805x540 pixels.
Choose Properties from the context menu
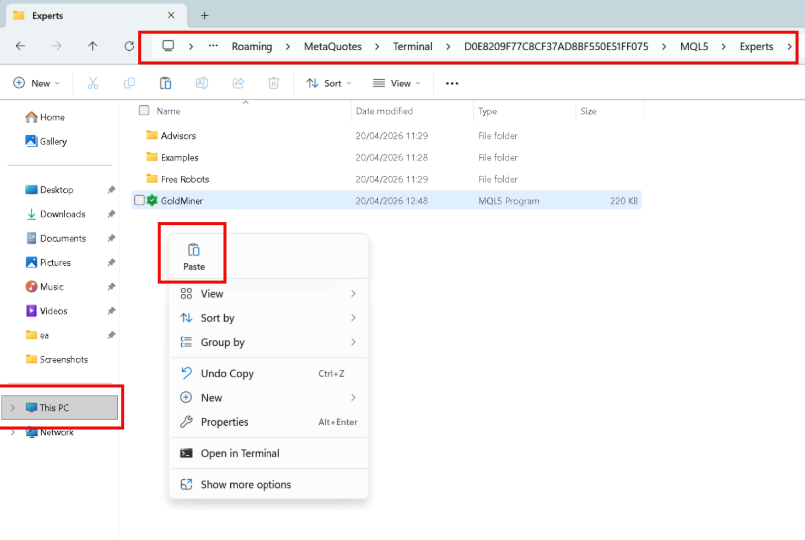coord(224,422)
